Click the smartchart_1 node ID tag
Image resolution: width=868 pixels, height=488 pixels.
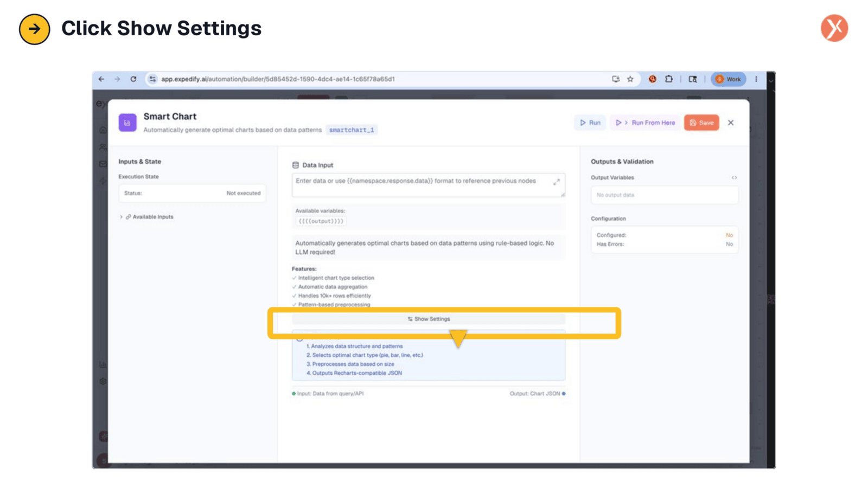coord(352,130)
